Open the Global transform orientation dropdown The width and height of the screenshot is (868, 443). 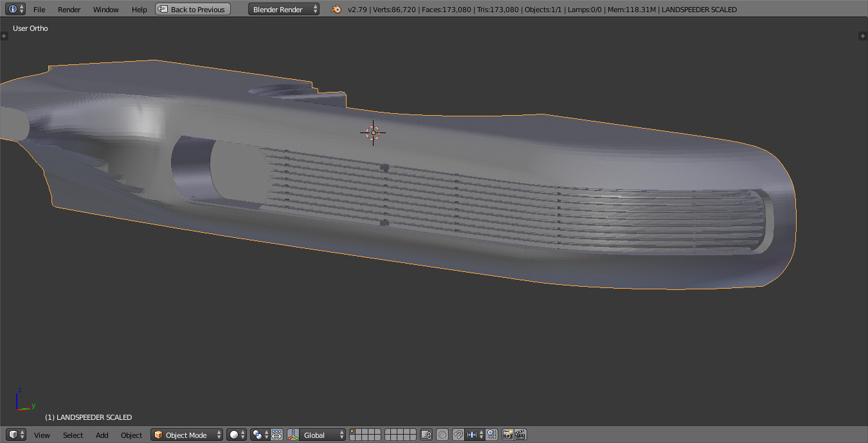coord(323,435)
